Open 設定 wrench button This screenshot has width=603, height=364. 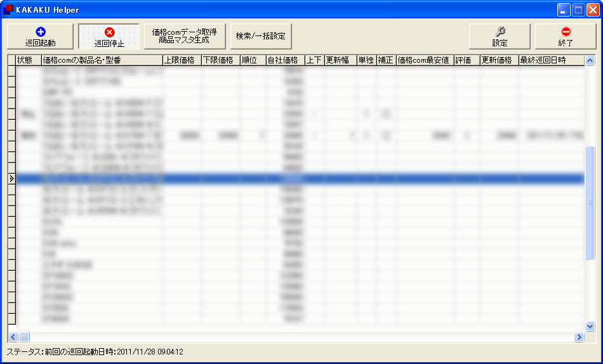[500, 37]
